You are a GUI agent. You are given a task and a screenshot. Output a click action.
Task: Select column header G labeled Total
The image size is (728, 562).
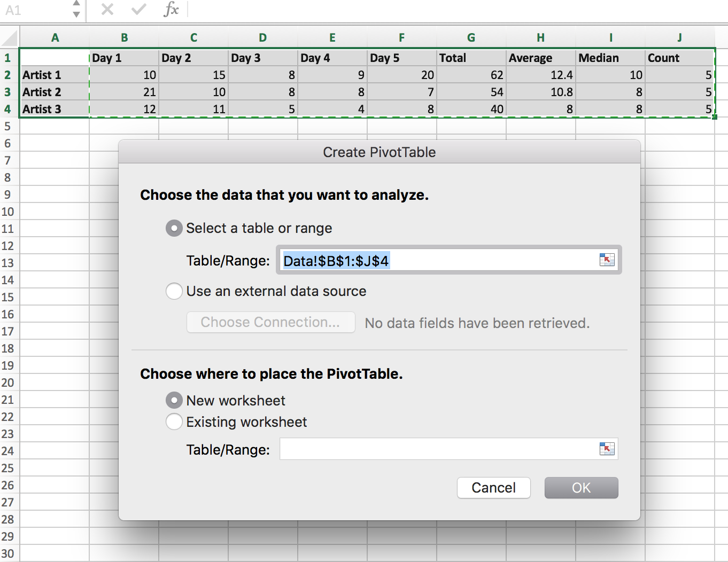471,37
